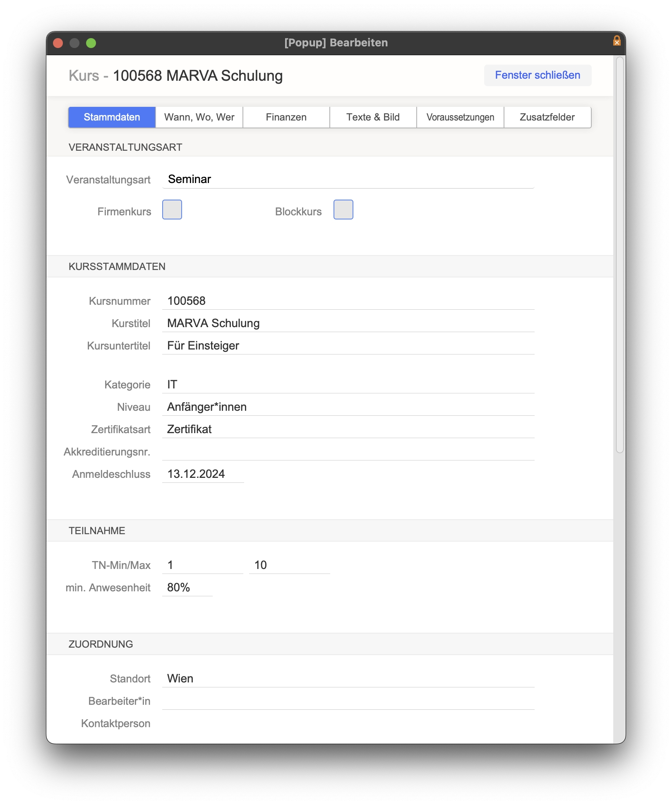
Task: Select the Texte & Bild tab
Action: (x=373, y=117)
